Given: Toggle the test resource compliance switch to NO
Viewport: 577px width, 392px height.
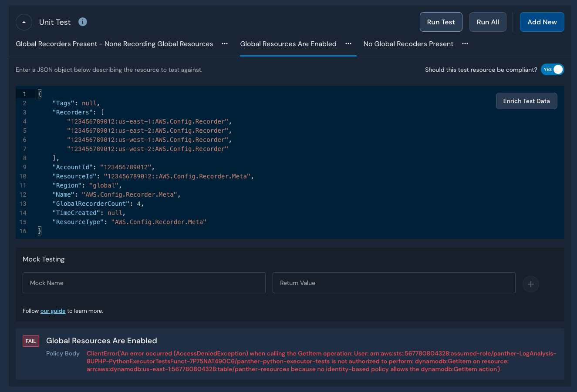Looking at the screenshot, I should tap(552, 69).
